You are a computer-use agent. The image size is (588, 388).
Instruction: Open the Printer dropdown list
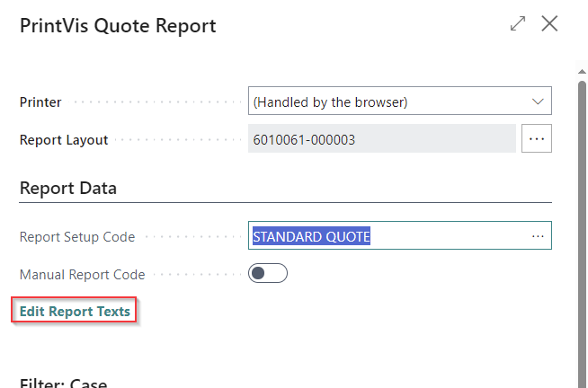tap(399, 101)
